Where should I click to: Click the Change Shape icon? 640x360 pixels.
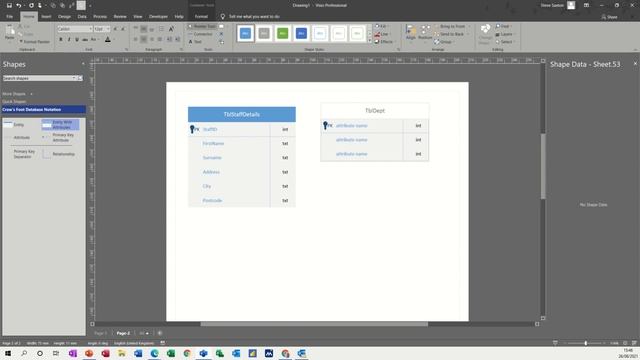pos(485,34)
